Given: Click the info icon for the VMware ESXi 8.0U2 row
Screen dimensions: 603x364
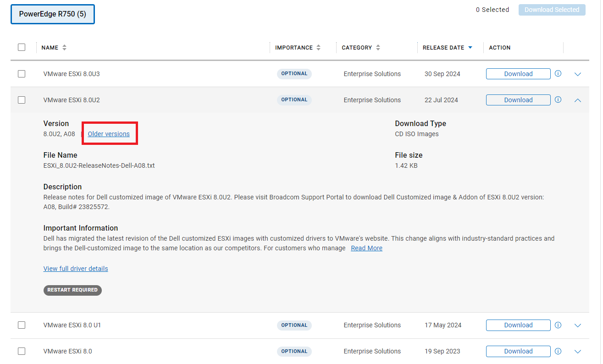Looking at the screenshot, I should 558,100.
